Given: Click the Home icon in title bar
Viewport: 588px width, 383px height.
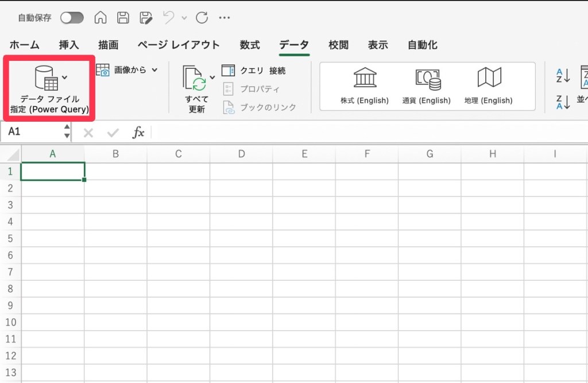Looking at the screenshot, I should pos(100,18).
